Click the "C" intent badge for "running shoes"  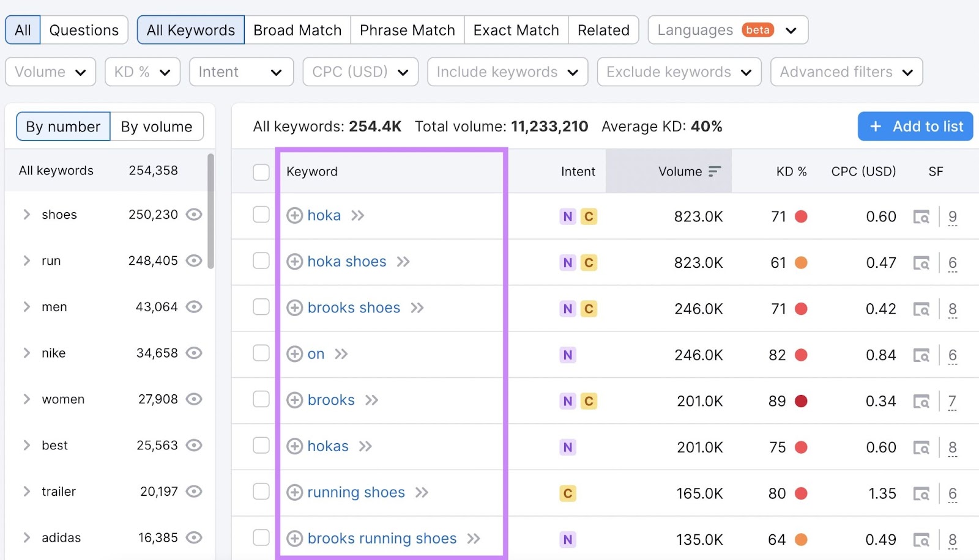pos(567,493)
